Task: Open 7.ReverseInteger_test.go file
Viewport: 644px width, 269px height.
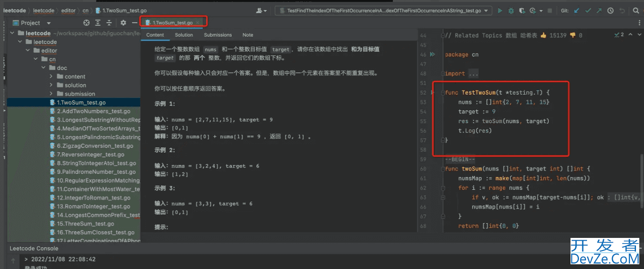Action: pyautogui.click(x=90, y=154)
